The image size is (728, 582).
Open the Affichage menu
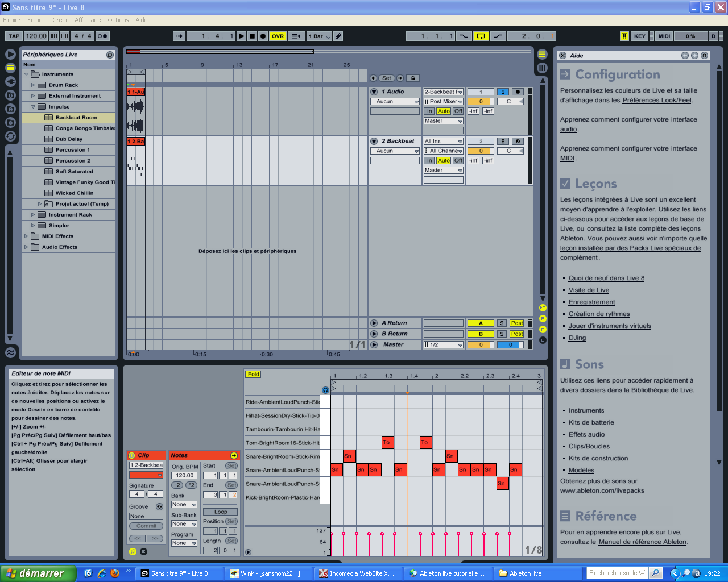click(x=88, y=20)
